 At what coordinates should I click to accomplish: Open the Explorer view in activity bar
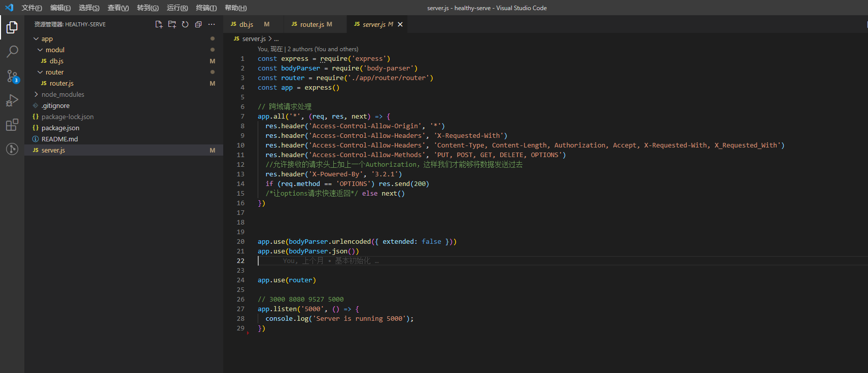click(x=12, y=27)
